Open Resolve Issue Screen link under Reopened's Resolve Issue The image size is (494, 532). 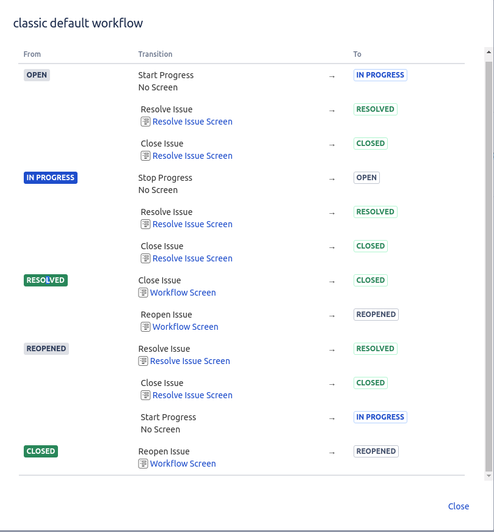coord(190,361)
